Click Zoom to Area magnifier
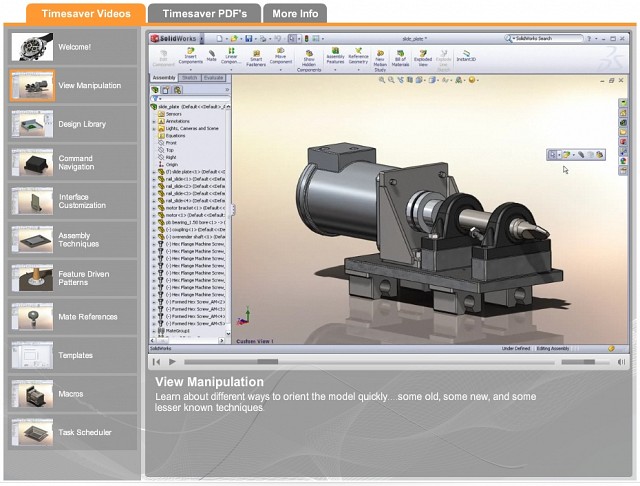 391,80
